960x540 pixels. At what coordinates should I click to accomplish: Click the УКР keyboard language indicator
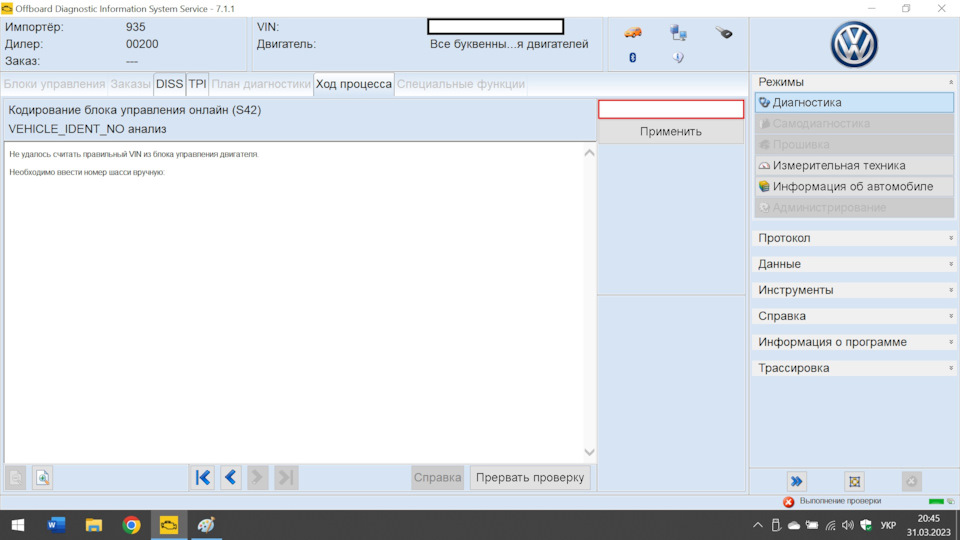tap(888, 525)
